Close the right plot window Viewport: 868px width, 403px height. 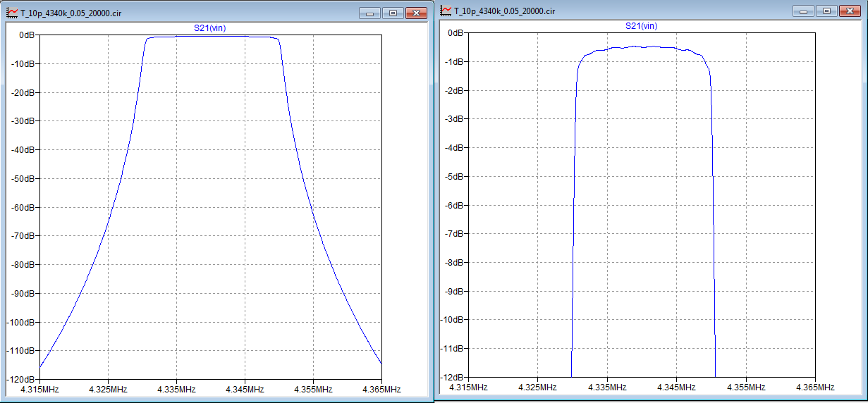pyautogui.click(x=849, y=11)
